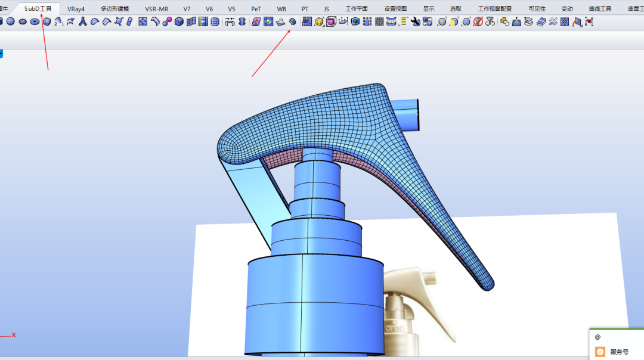This screenshot has width=644, height=360.
Task: Click the yellow box selection icon
Action: pos(319,22)
